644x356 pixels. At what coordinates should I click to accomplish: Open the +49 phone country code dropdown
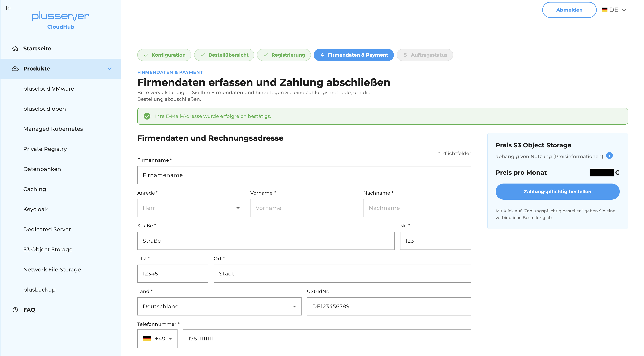[x=157, y=339]
